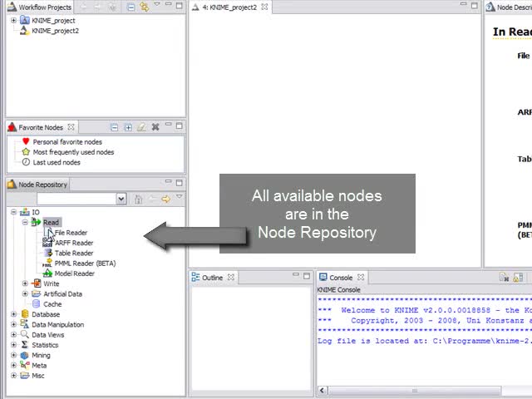Click the Mining cube icon
This screenshot has width=532, height=399.
tap(24, 355)
